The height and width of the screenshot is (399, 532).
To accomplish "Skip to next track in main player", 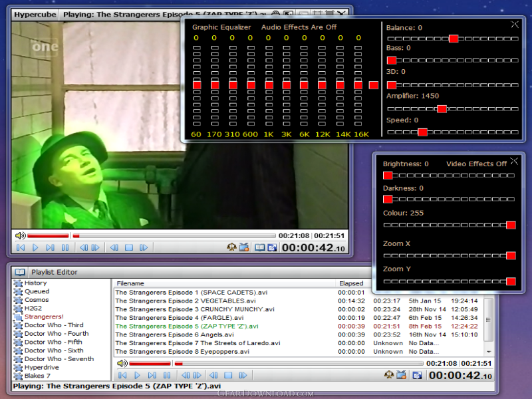I will [x=51, y=247].
